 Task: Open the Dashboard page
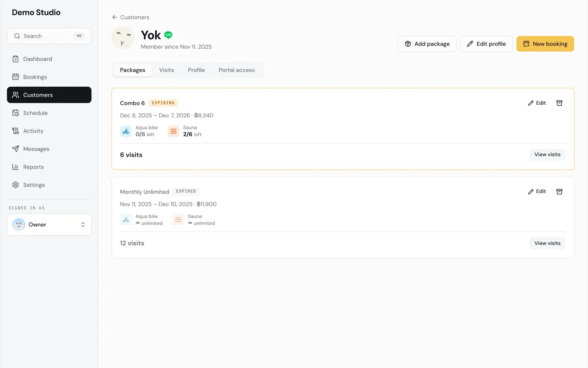tap(49, 59)
